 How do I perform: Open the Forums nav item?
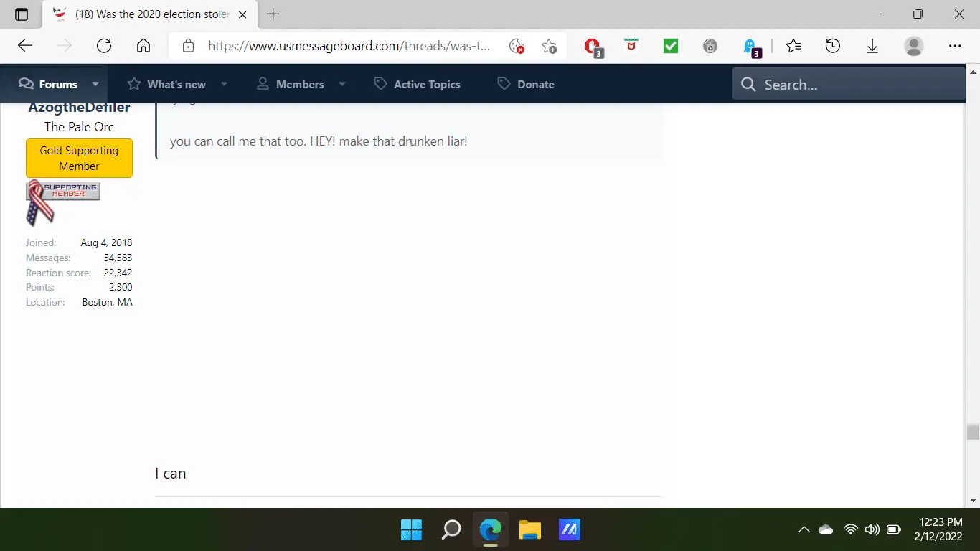pos(48,84)
